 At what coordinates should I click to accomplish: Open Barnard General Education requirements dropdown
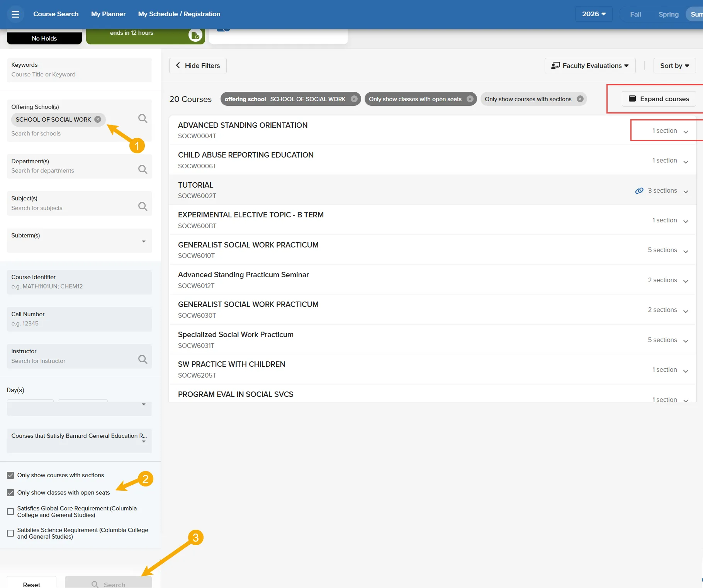(x=79, y=441)
